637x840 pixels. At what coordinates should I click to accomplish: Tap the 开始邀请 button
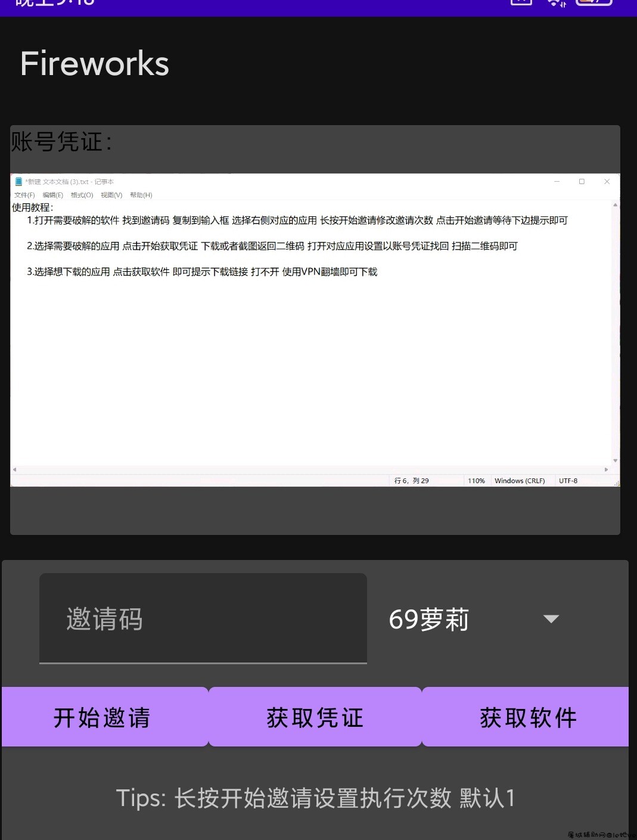105,717
